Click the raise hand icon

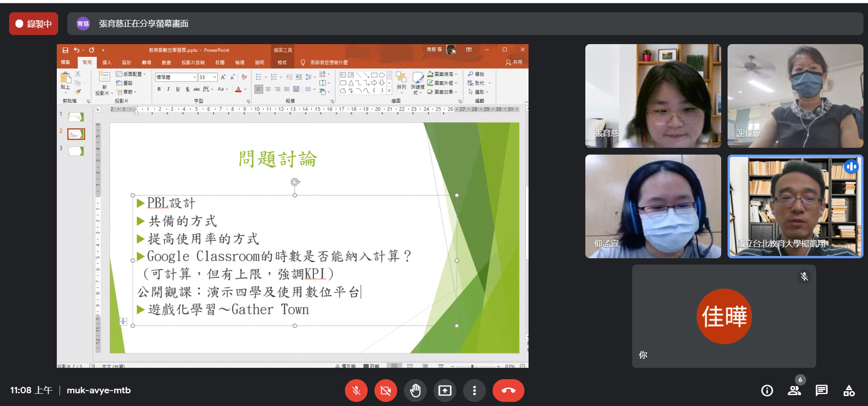click(415, 391)
